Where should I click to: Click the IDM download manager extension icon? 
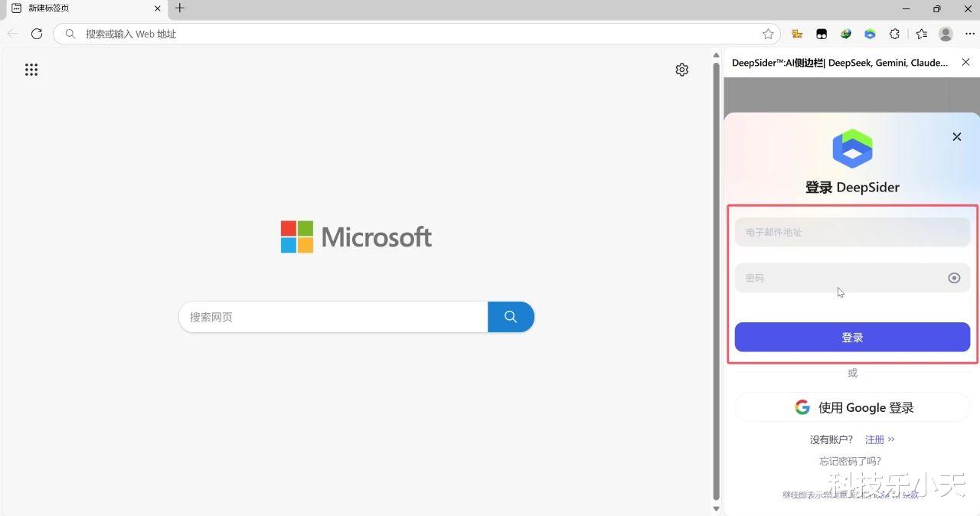click(x=845, y=34)
